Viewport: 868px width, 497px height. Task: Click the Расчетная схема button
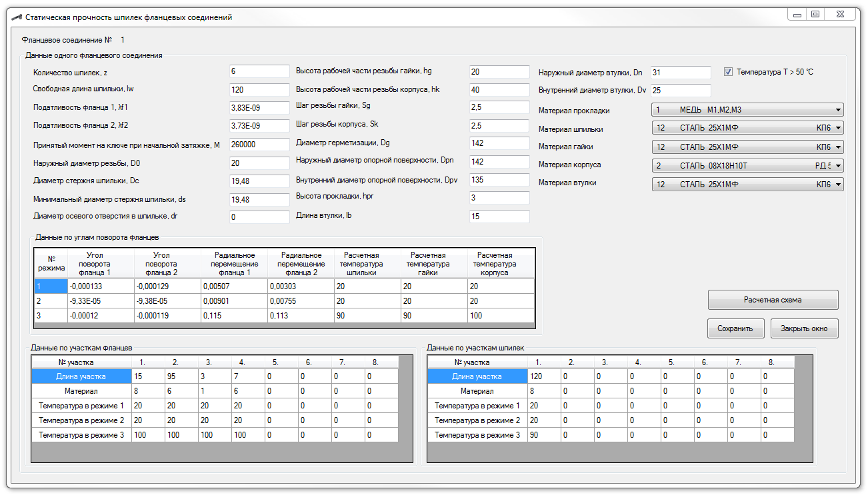(x=773, y=300)
